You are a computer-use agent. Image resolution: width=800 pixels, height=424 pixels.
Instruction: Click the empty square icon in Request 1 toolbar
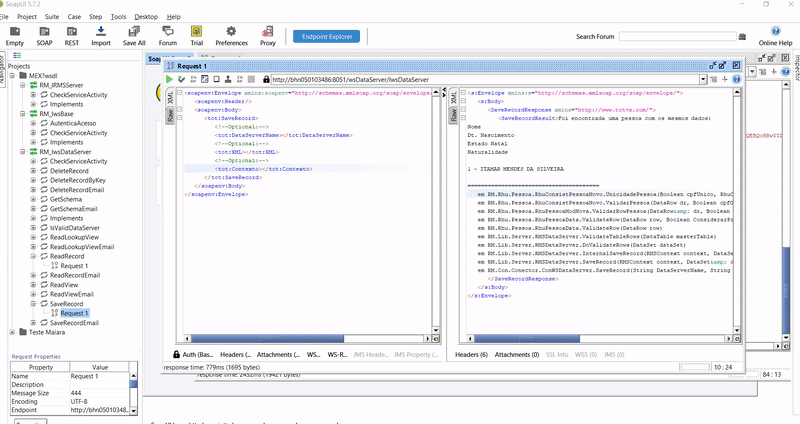[216, 79]
